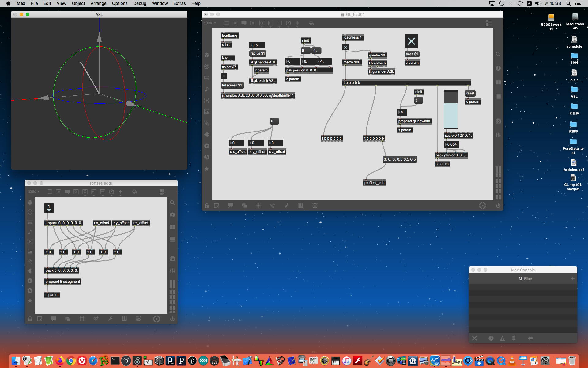Open snapshots camera icon in GL_test01 sidebar
Viewport: 588px width, 368px height.
[x=498, y=121]
